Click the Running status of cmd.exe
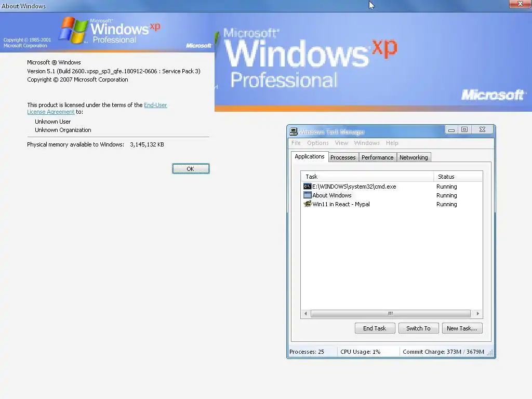The width and height of the screenshot is (532, 399). coord(446,187)
